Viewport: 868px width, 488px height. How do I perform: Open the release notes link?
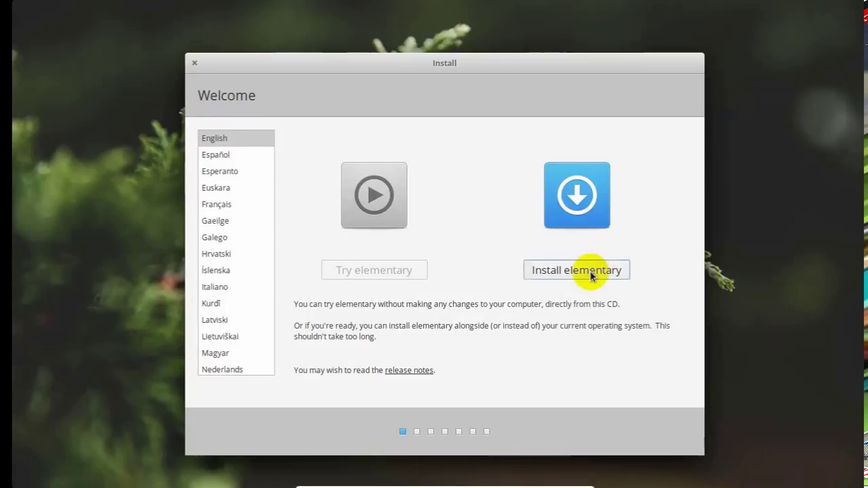tap(409, 370)
